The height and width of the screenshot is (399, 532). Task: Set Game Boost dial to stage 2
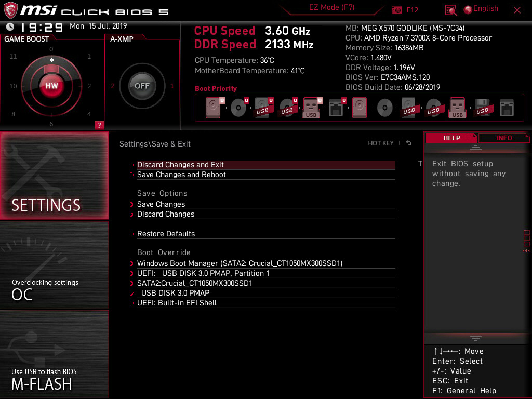coord(89,86)
